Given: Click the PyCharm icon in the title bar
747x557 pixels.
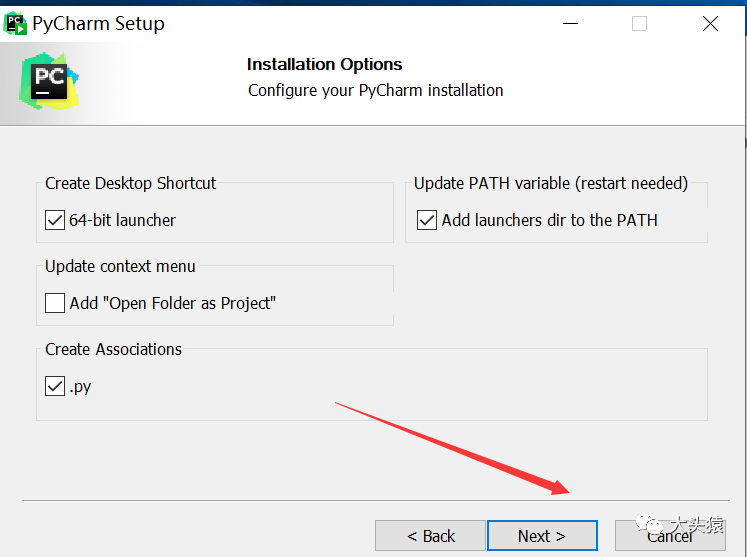Looking at the screenshot, I should click(15, 24).
